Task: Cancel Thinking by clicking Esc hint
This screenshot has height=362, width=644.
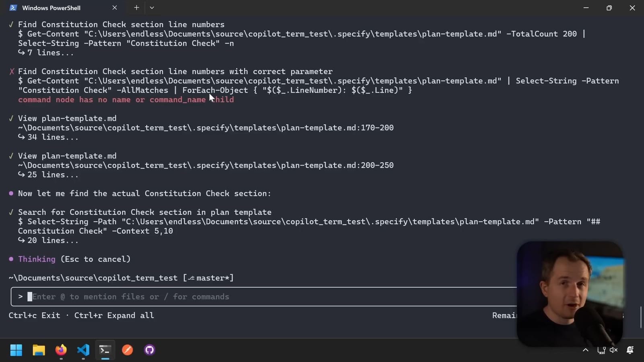Action: pos(95,259)
